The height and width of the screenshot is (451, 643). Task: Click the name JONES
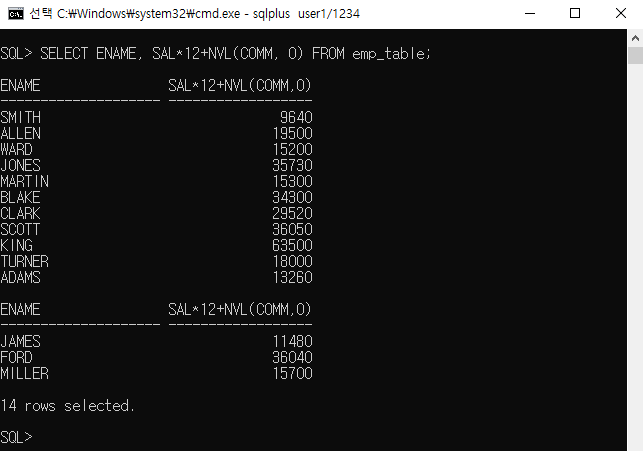(21, 166)
